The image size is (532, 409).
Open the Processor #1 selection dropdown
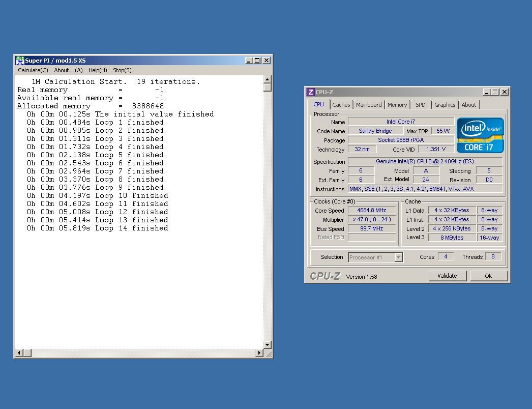pyautogui.click(x=375, y=257)
